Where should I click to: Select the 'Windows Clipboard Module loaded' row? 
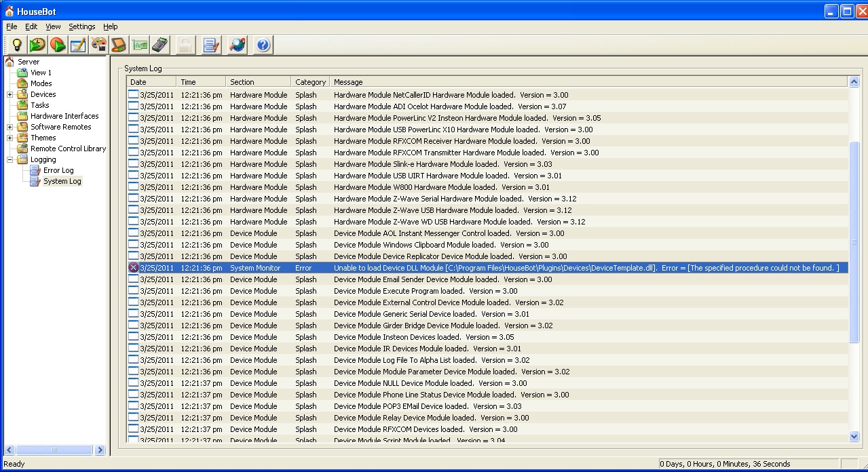[487, 245]
